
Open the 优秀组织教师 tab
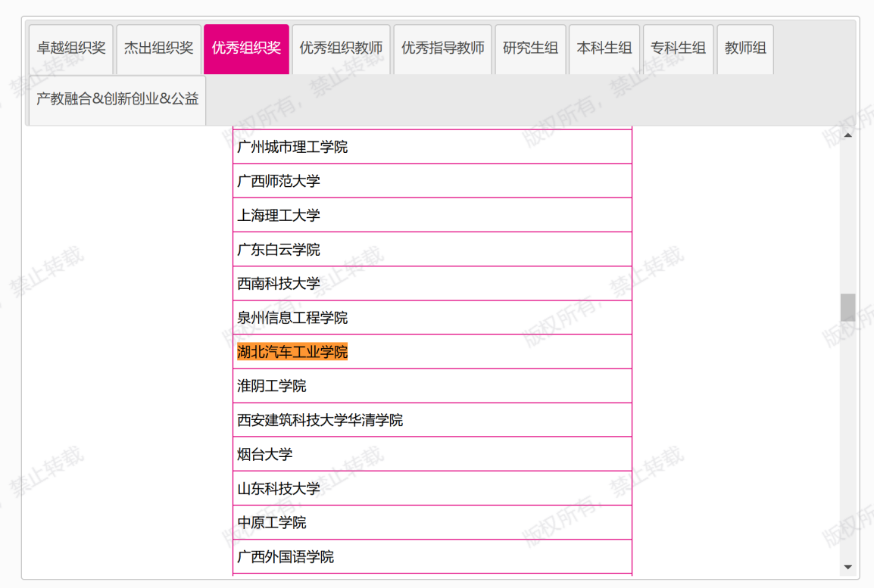coord(341,48)
